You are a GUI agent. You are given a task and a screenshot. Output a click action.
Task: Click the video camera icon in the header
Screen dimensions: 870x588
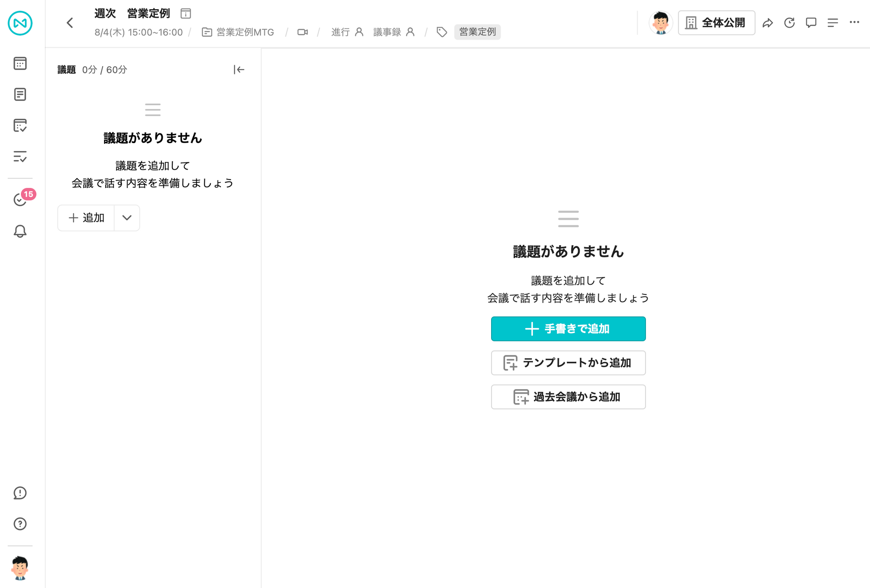pos(303,32)
